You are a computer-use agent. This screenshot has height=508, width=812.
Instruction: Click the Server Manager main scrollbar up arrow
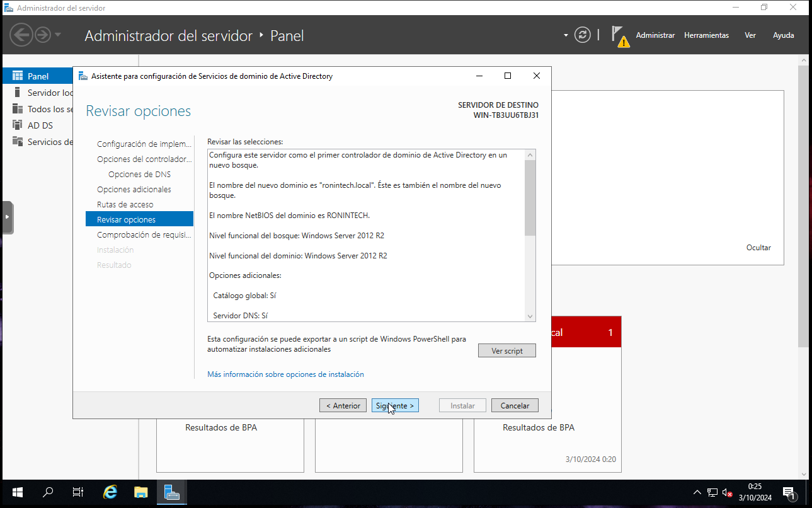(803, 59)
